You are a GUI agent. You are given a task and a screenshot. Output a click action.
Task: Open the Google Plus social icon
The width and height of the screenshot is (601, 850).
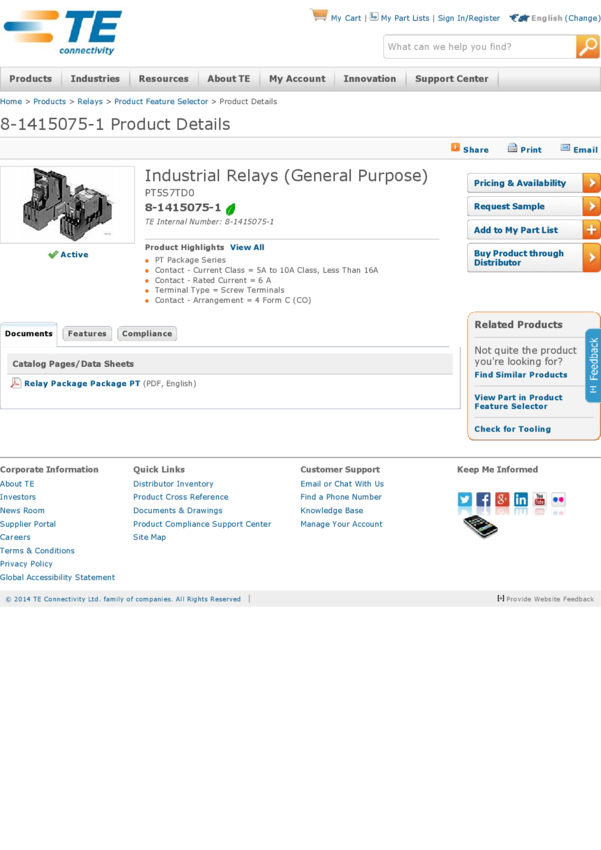502,499
